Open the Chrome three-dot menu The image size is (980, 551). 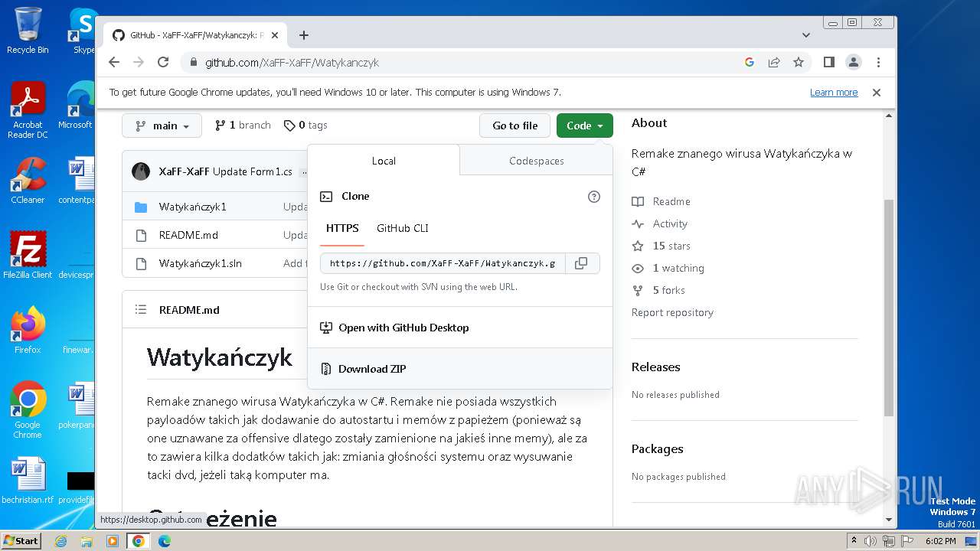pos(878,62)
